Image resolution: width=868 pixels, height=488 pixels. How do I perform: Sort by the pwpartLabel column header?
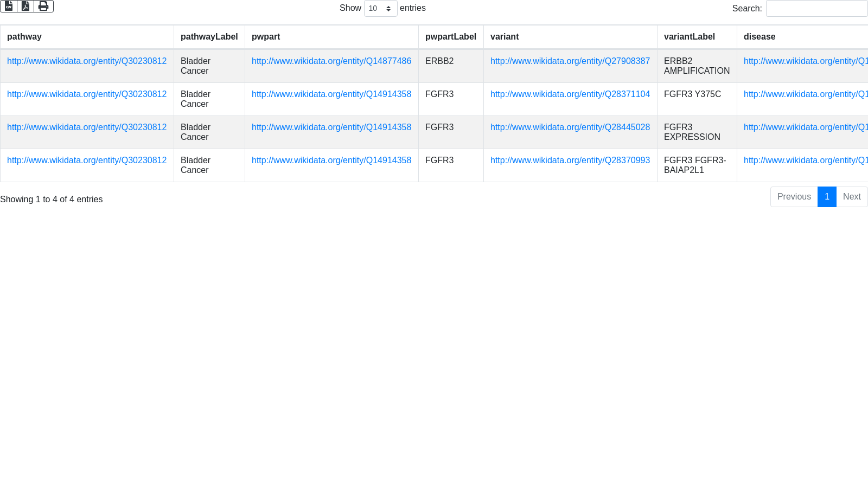(x=450, y=37)
